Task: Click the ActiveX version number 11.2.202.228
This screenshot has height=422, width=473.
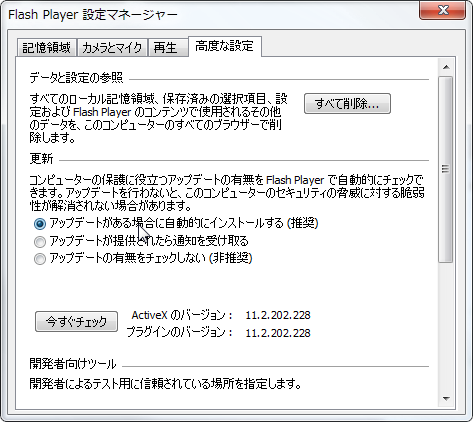Action: [x=278, y=315]
